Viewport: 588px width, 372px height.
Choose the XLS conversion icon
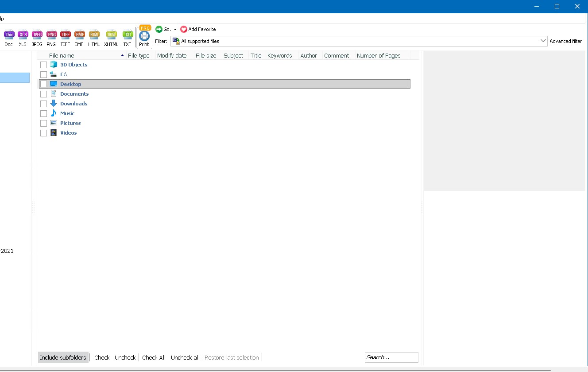[23, 35]
